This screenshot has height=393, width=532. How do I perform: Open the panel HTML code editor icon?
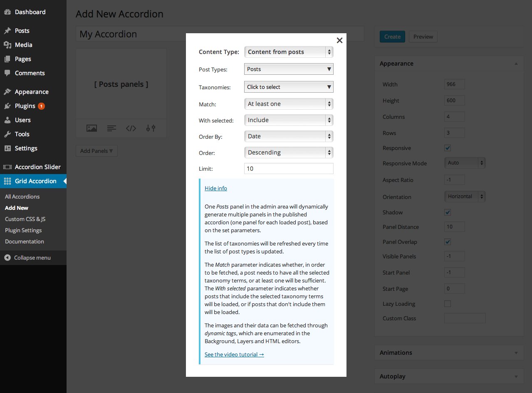point(131,128)
